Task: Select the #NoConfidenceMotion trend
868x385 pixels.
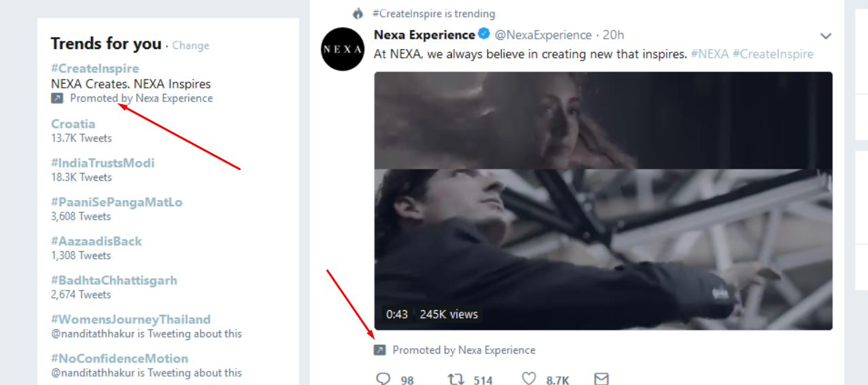Action: pos(120,358)
